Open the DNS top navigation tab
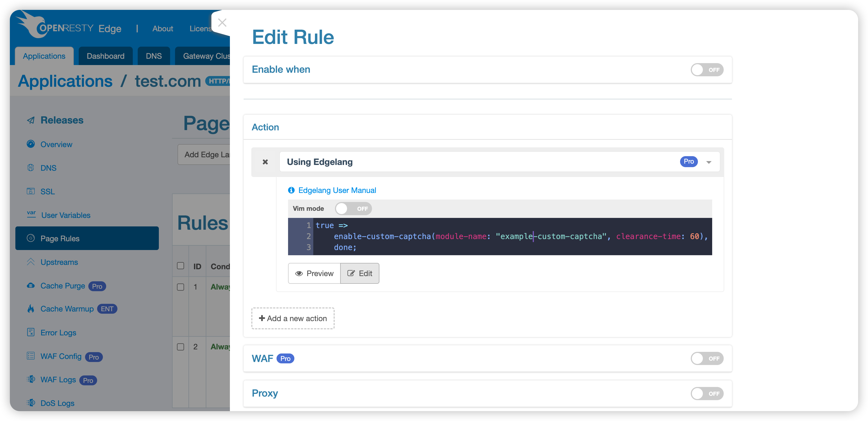This screenshot has width=868, height=421. point(154,56)
